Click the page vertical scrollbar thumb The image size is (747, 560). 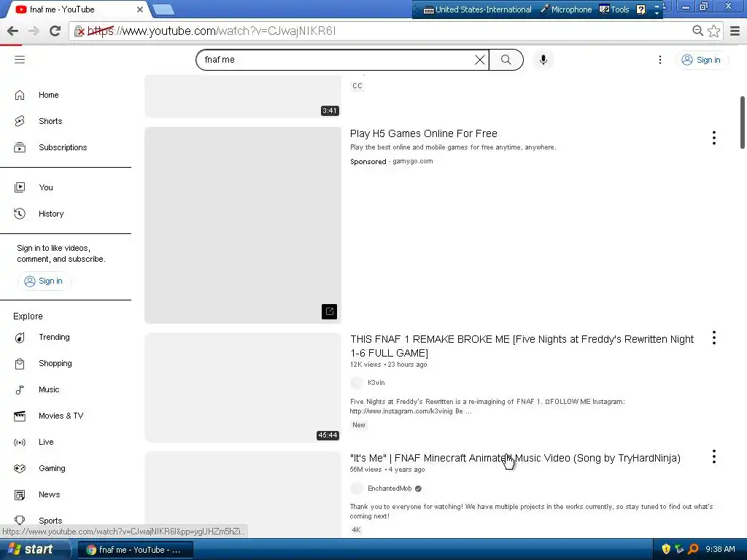[742, 122]
